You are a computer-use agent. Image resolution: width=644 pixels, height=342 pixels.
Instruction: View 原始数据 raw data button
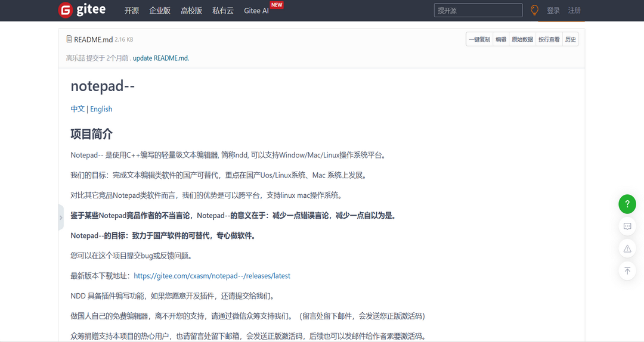point(522,39)
